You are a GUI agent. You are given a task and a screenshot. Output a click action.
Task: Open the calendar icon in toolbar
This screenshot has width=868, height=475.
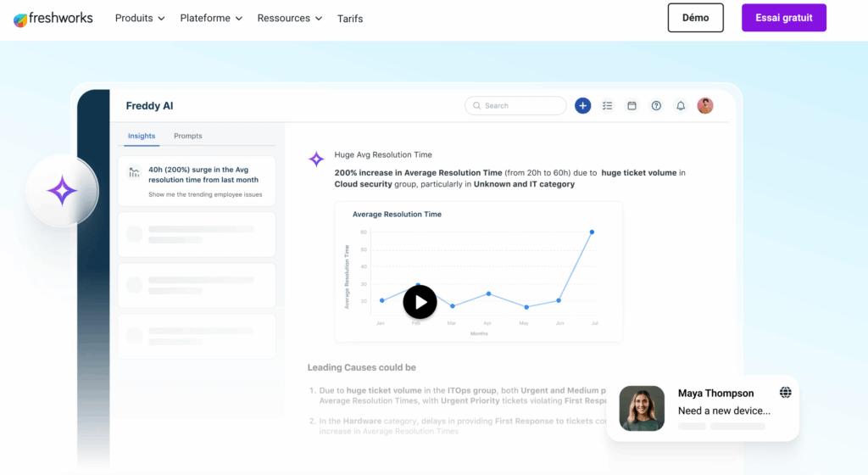click(632, 106)
